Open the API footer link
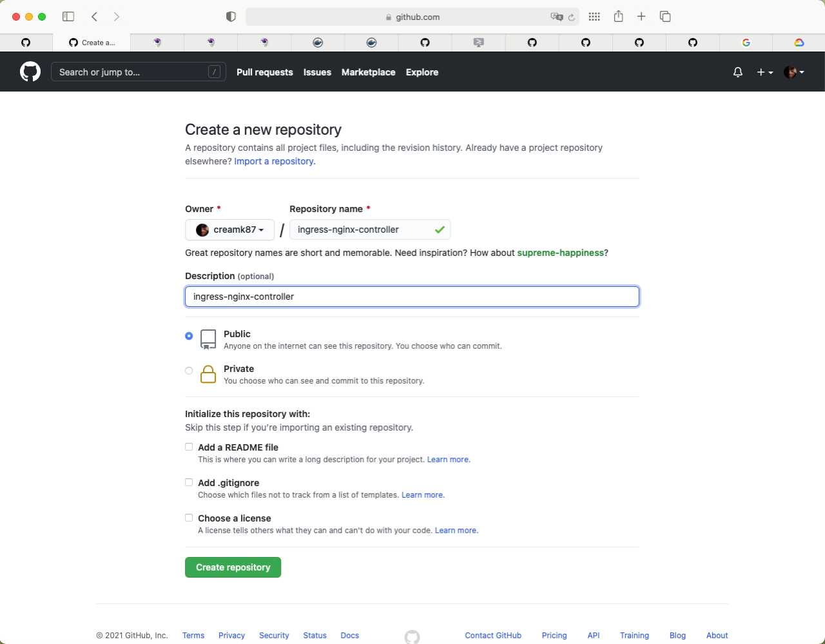 [594, 636]
